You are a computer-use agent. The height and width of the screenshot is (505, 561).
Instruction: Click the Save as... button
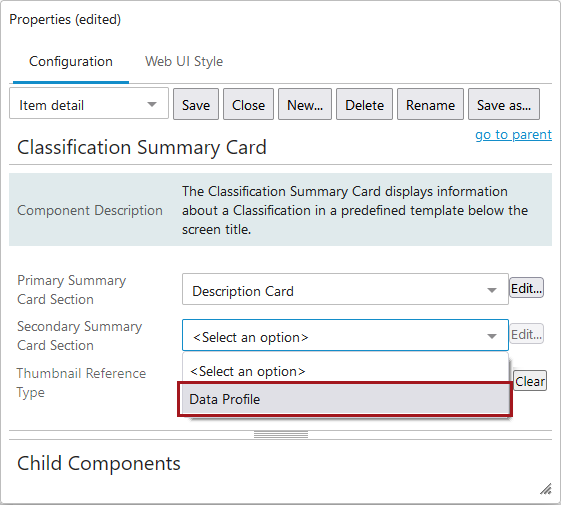pyautogui.click(x=504, y=104)
